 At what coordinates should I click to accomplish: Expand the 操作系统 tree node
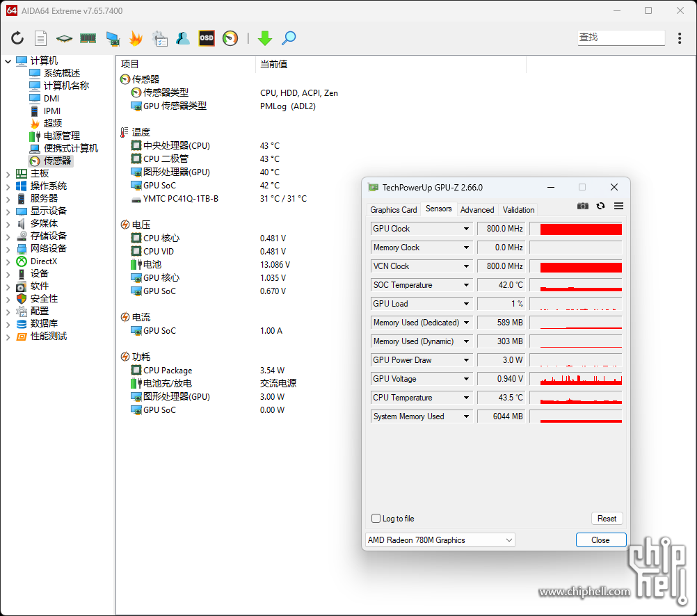[x=8, y=186]
